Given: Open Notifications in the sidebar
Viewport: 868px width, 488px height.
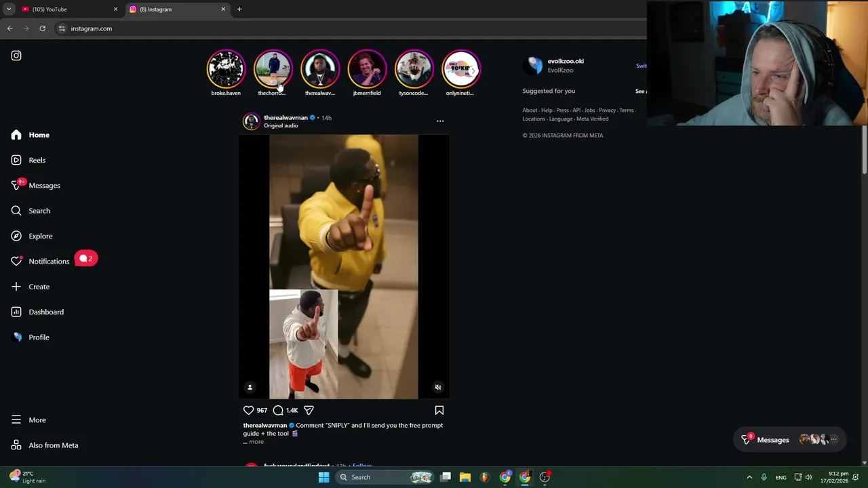Looking at the screenshot, I should coord(41,261).
